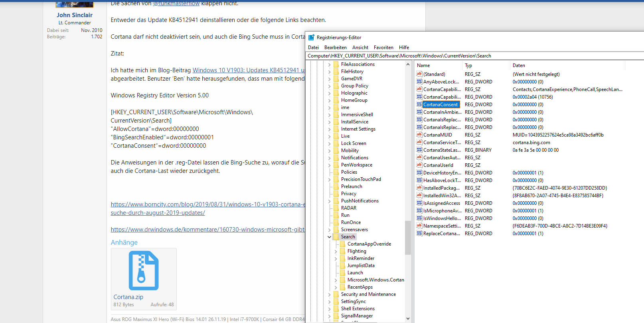Screen dimensions: 644x323
Task: Click the Typ column header
Action: [x=486, y=65]
